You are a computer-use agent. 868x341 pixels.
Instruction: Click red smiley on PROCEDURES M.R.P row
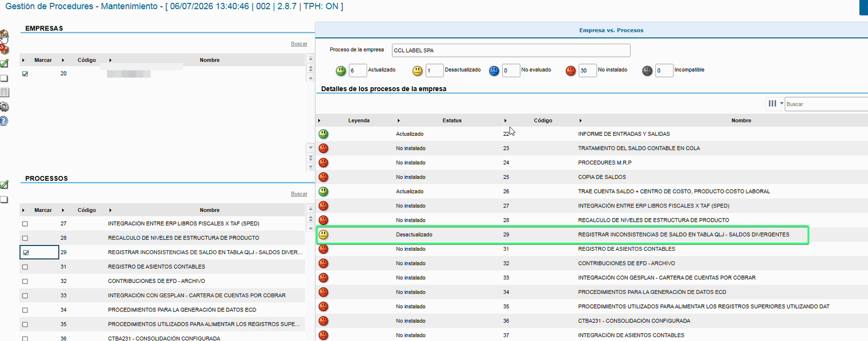(324, 162)
